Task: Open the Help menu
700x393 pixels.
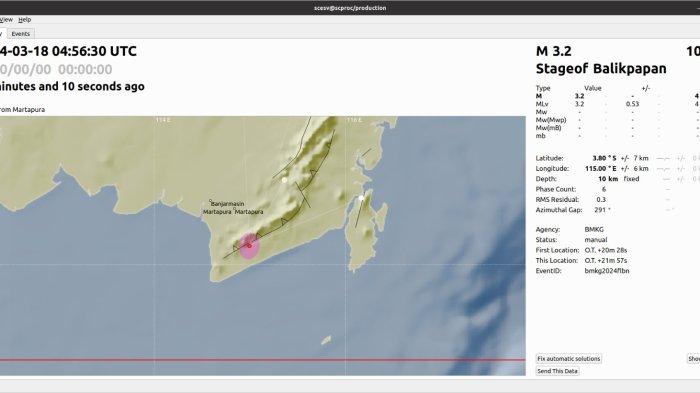Action: (25, 20)
